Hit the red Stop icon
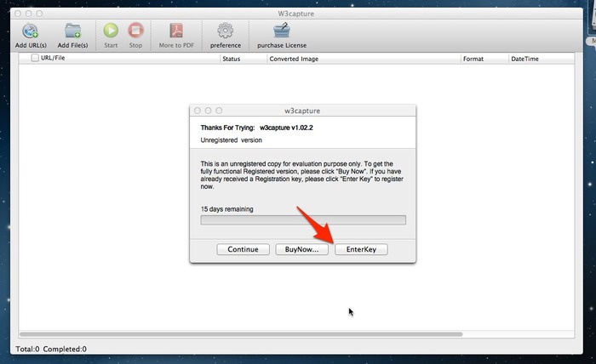 coord(135,31)
